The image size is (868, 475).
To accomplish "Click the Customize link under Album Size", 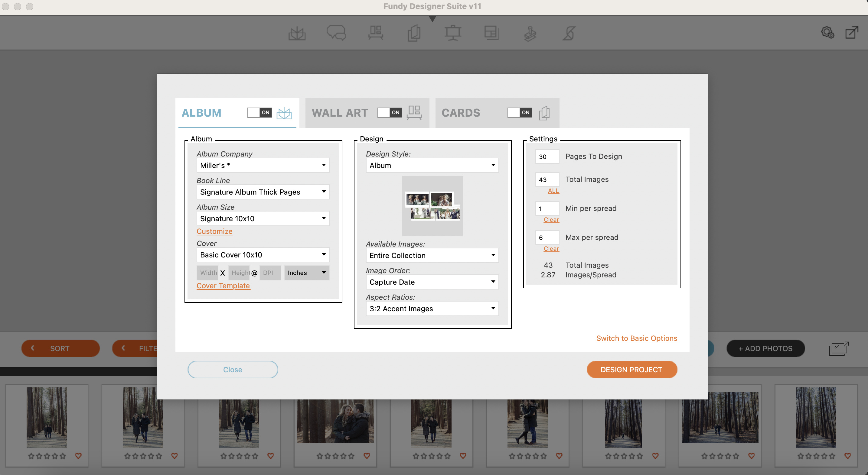I will pos(215,231).
